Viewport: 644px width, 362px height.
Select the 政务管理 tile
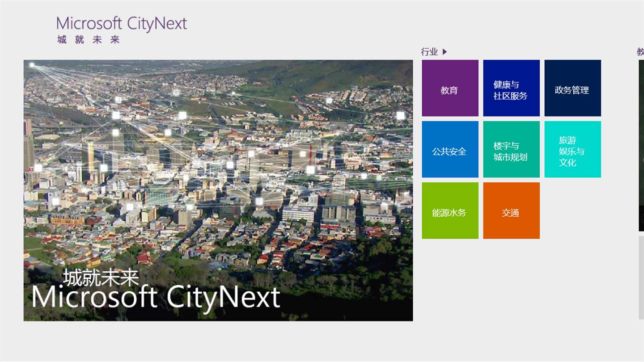[x=572, y=88]
